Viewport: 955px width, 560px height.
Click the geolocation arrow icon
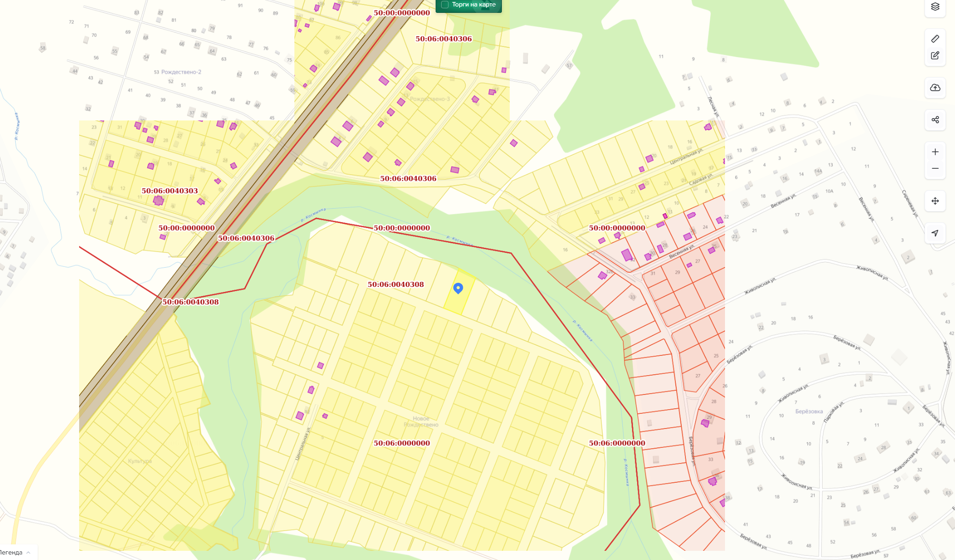click(935, 233)
